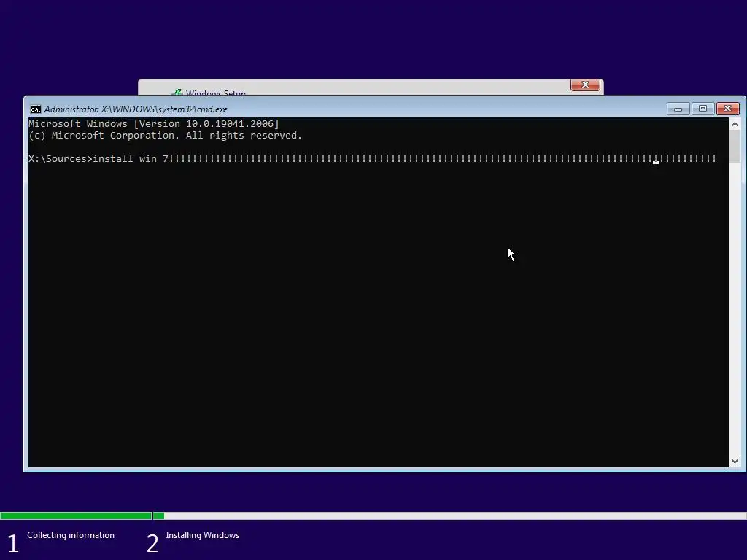Maximize the Administrator cmd.exe window

tap(703, 109)
